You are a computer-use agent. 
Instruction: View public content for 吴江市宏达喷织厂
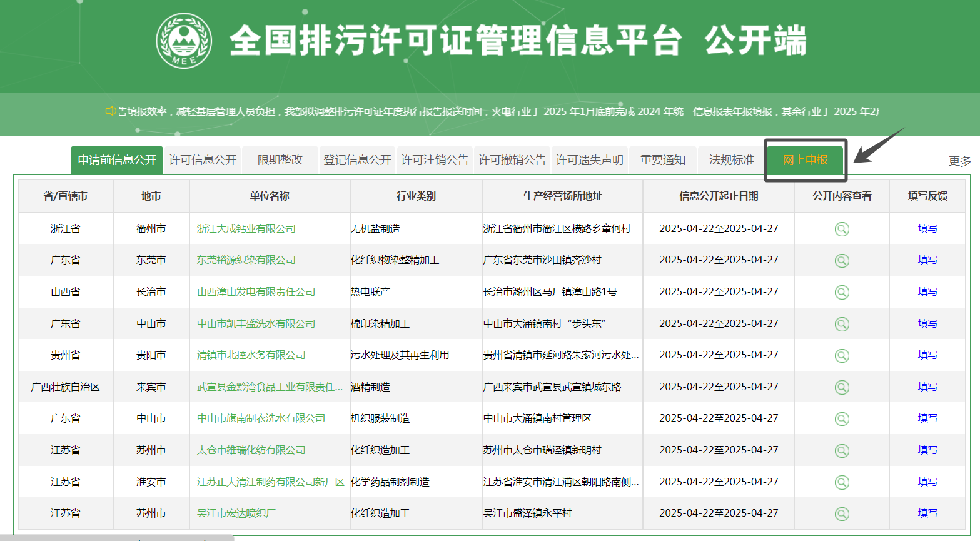(842, 513)
